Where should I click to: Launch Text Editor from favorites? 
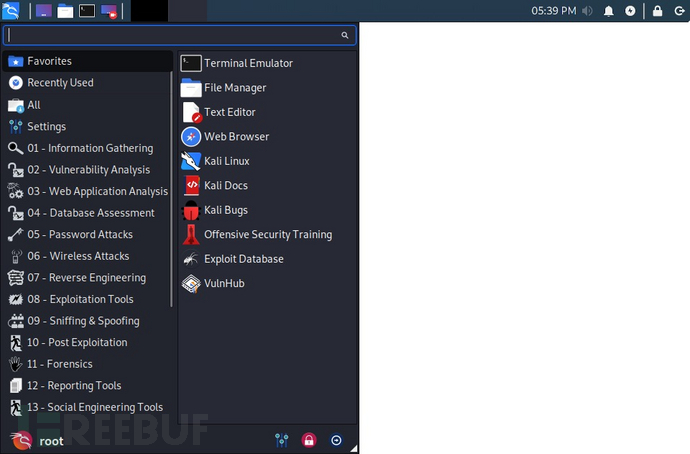pos(267,112)
